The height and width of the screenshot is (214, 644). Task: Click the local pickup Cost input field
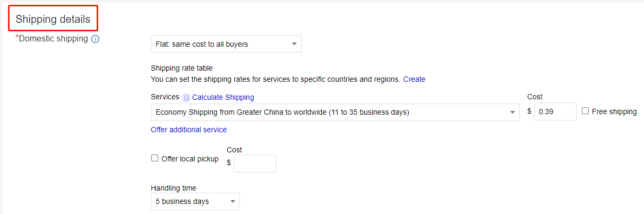(x=255, y=164)
